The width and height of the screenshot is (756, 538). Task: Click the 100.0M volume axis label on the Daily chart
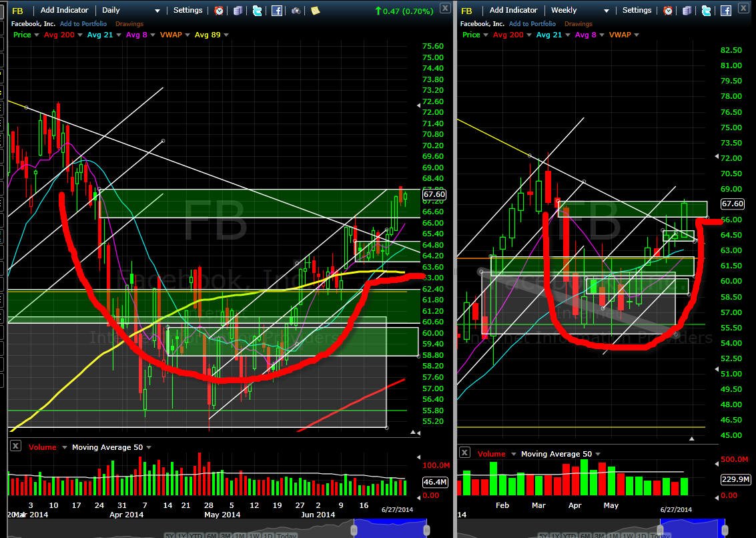(436, 465)
